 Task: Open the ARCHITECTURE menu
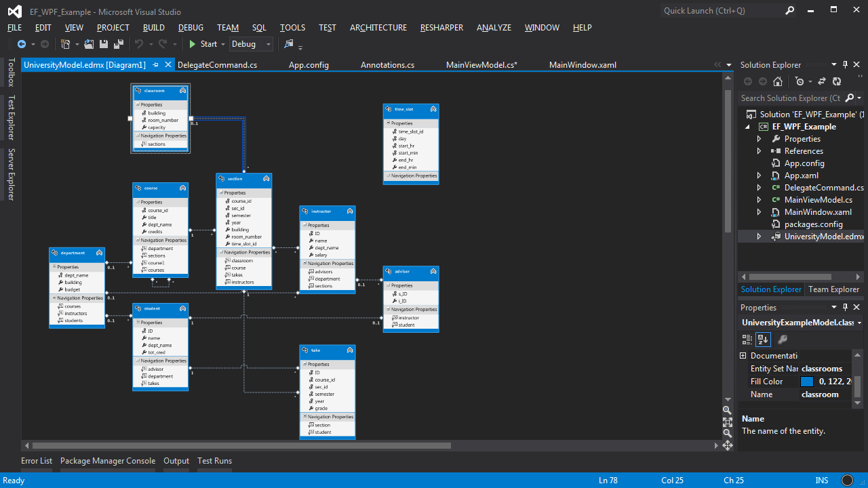coord(378,28)
